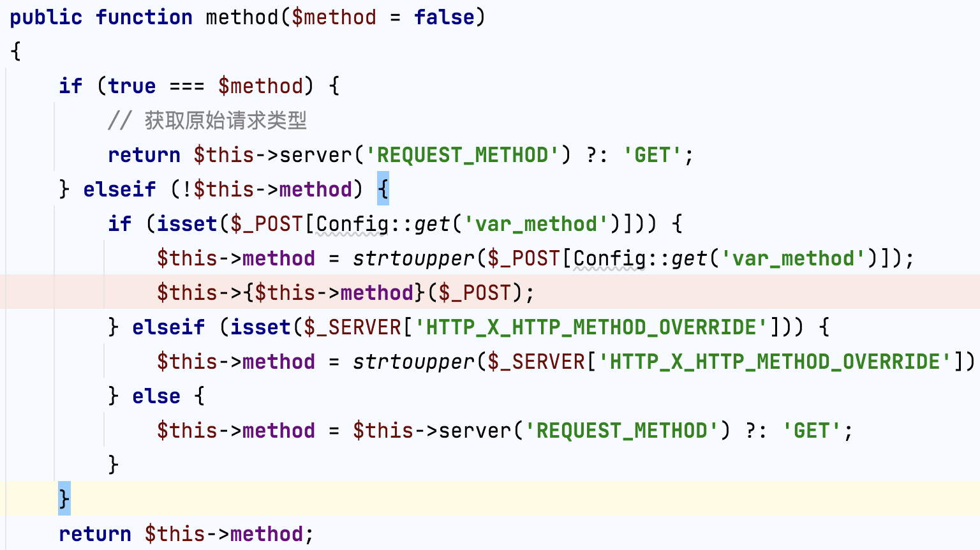Click 'var_method' string in the if isset line
980x550 pixels.
point(536,224)
